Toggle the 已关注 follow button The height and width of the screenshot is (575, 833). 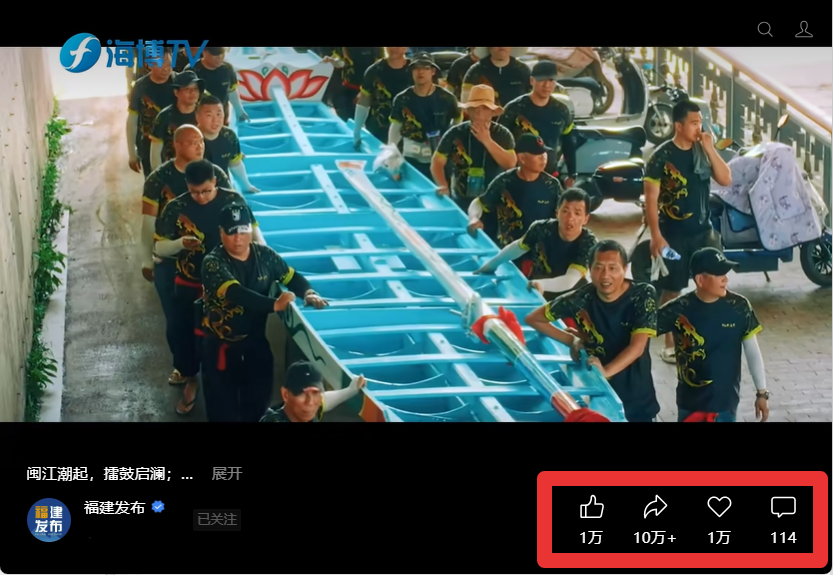pyautogui.click(x=217, y=519)
